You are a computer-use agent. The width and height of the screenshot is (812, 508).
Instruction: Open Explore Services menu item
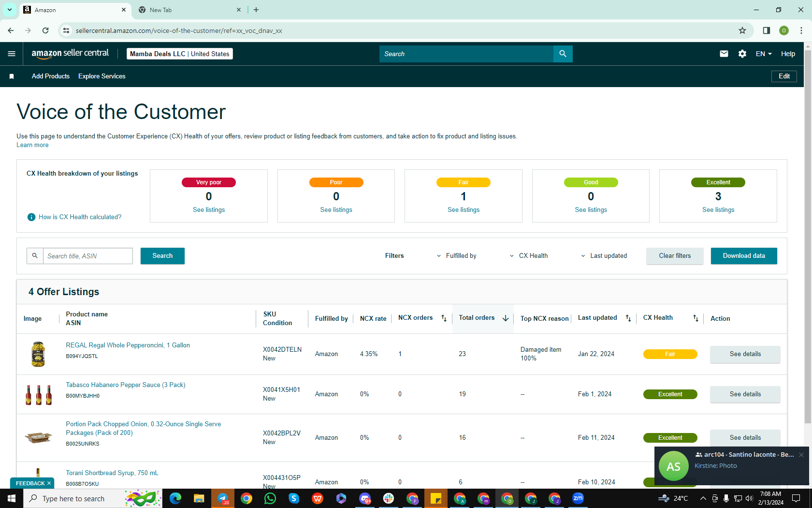point(102,76)
